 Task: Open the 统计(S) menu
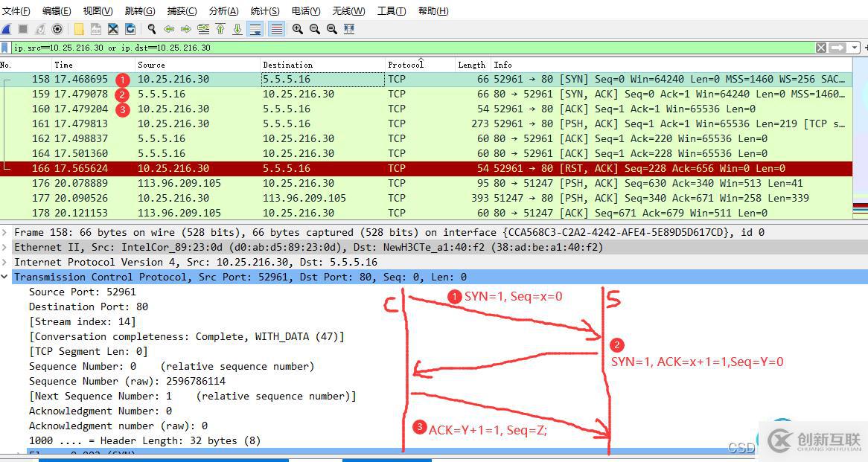264,10
